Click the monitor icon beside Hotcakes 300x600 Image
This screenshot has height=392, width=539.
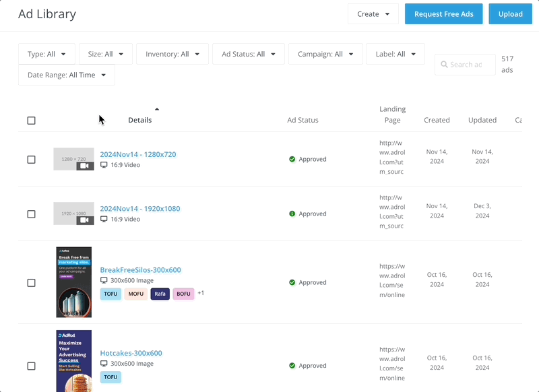pos(104,364)
